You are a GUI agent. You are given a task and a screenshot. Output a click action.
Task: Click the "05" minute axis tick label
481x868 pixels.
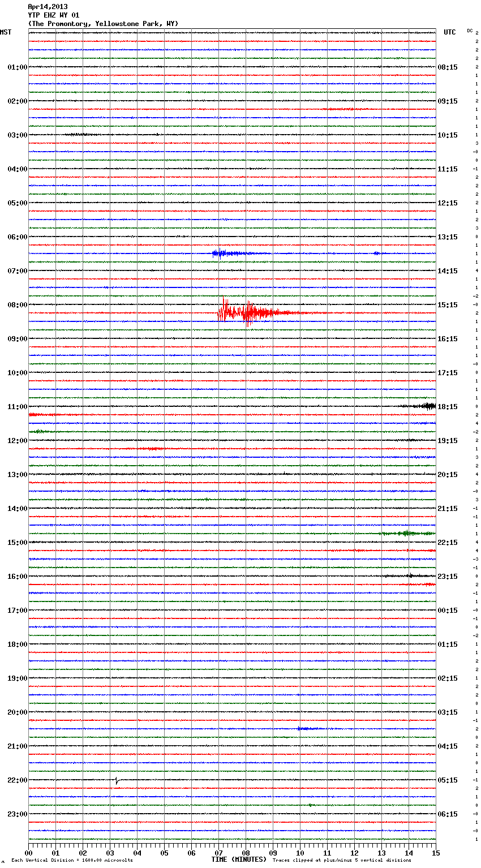pyautogui.click(x=165, y=853)
